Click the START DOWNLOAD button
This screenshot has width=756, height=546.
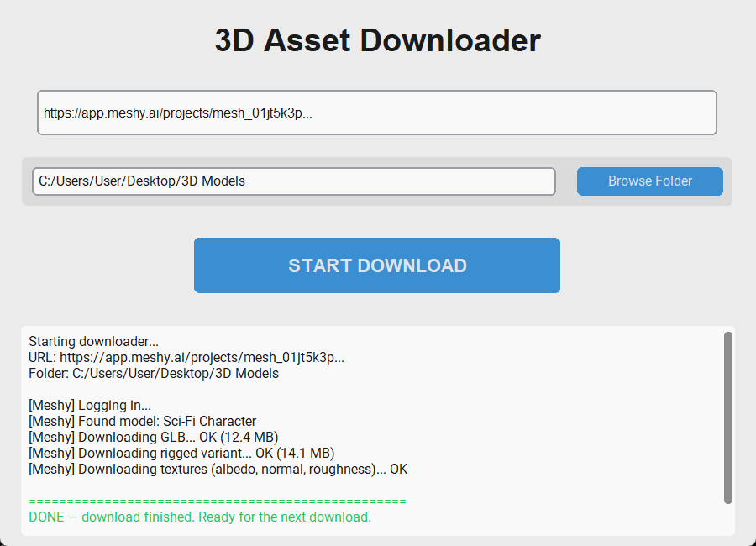(377, 265)
